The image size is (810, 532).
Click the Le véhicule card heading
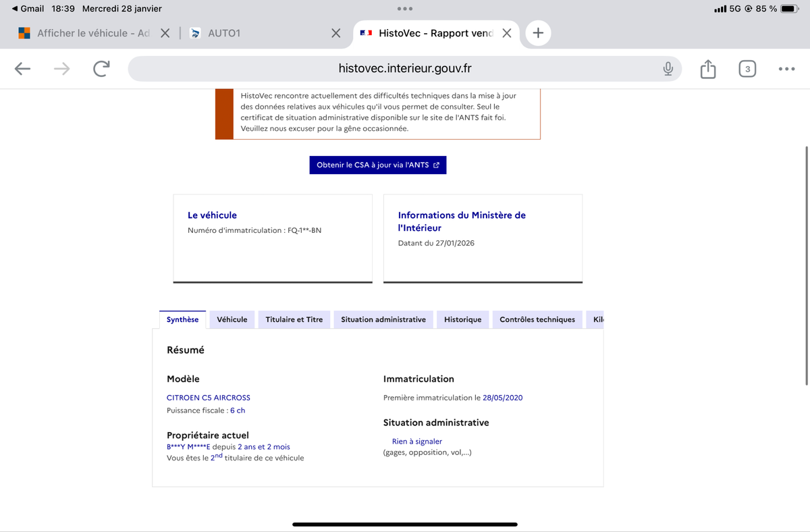coord(212,215)
